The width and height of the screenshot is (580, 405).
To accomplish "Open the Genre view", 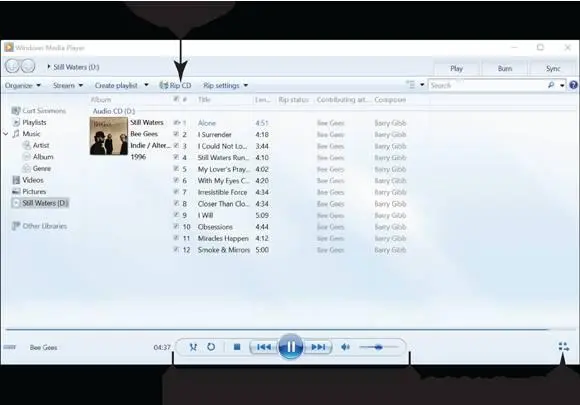I will (x=37, y=168).
